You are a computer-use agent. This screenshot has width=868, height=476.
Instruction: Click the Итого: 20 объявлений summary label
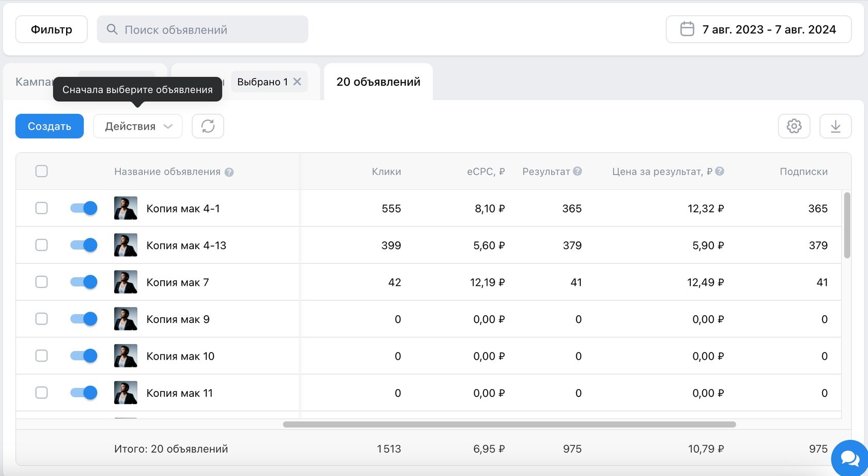171,449
